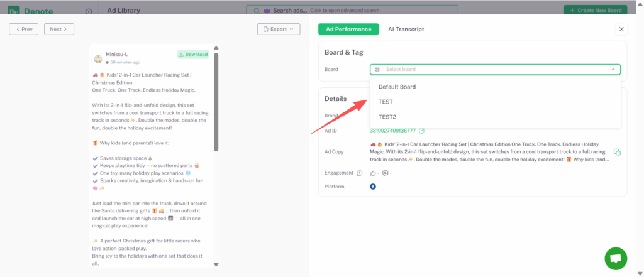This screenshot has width=644, height=277.
Task: Open the green chat support bubble
Action: click(x=616, y=258)
